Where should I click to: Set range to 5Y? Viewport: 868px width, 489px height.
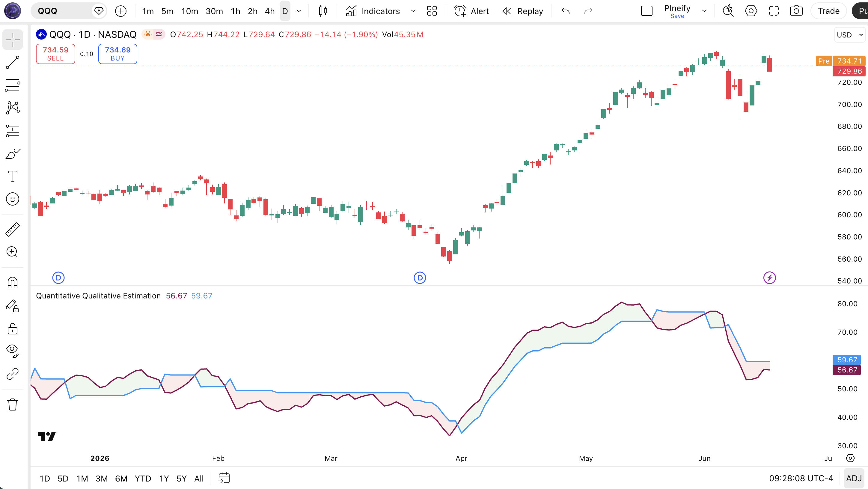[182, 478]
